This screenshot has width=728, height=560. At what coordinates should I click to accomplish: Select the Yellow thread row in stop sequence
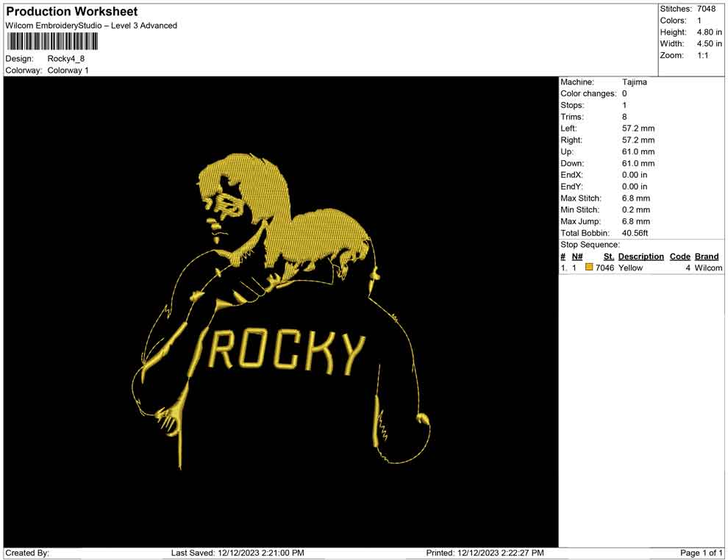point(630,268)
